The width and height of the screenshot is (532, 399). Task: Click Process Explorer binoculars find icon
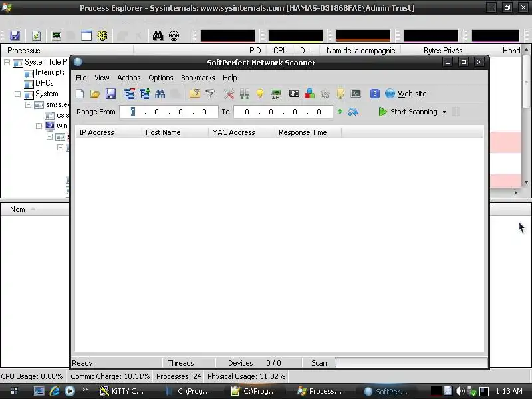(x=158, y=36)
